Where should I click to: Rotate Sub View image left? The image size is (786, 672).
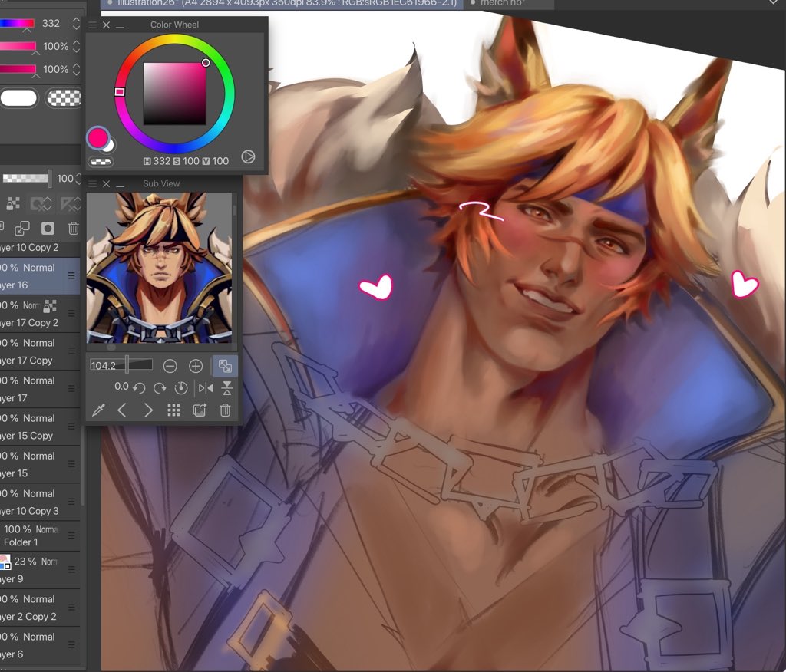[x=140, y=387]
